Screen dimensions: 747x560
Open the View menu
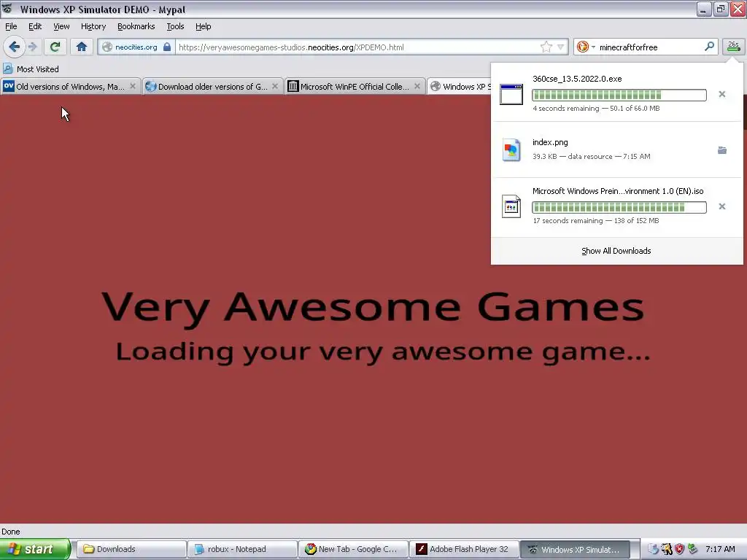click(61, 26)
